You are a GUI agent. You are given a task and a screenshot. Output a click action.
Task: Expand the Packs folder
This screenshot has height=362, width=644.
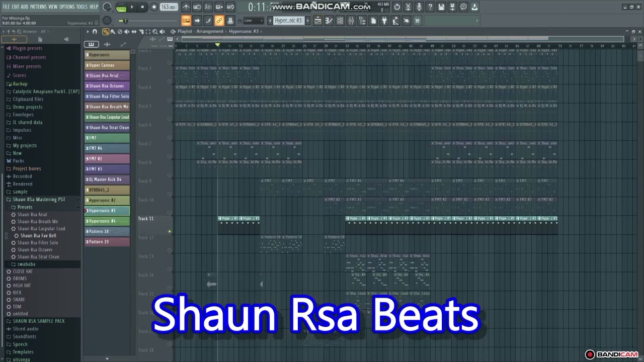pos(18,161)
